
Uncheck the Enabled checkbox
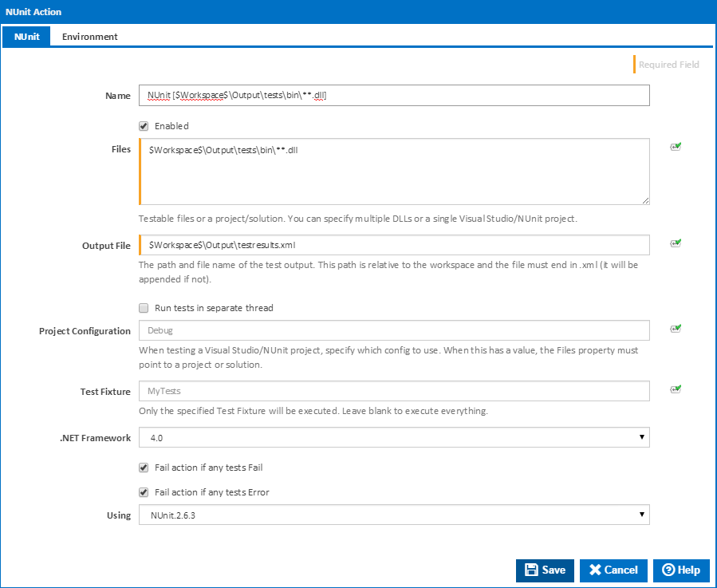coord(144,126)
